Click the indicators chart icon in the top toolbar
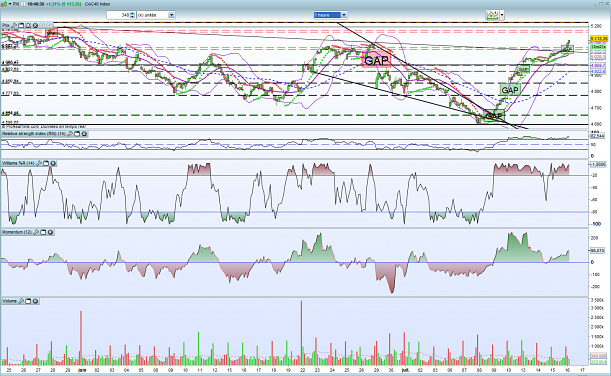Viewport: 611px width, 376px height. (493, 15)
